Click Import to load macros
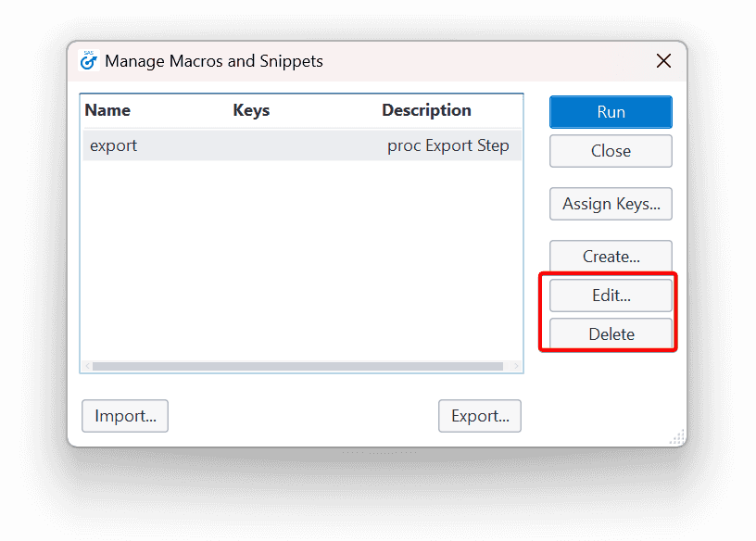 click(x=124, y=416)
